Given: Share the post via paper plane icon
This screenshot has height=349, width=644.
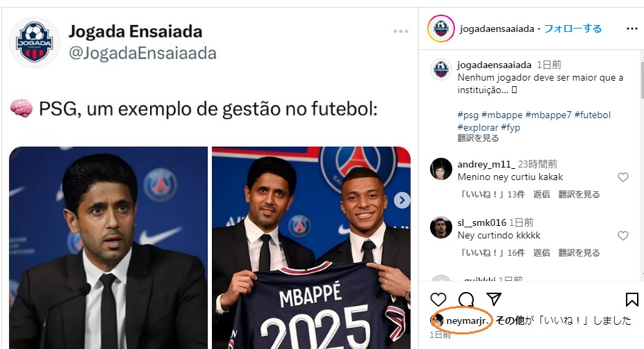Looking at the screenshot, I should tap(493, 300).
